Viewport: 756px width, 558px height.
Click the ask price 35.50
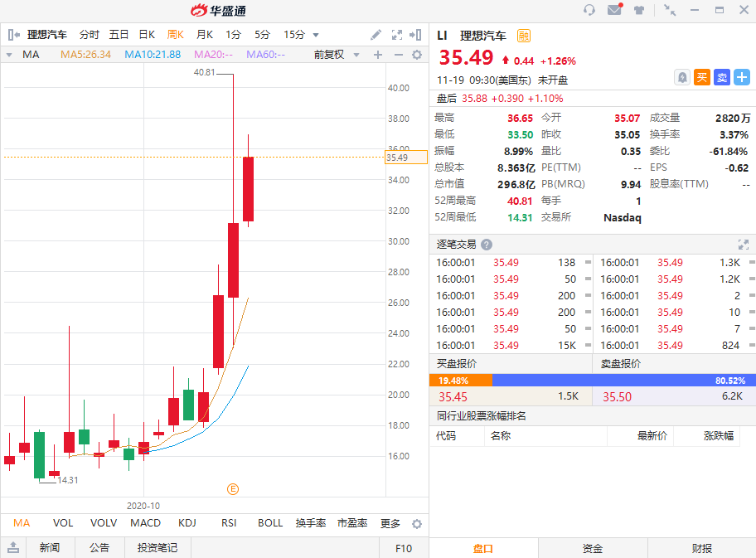tap(617, 397)
